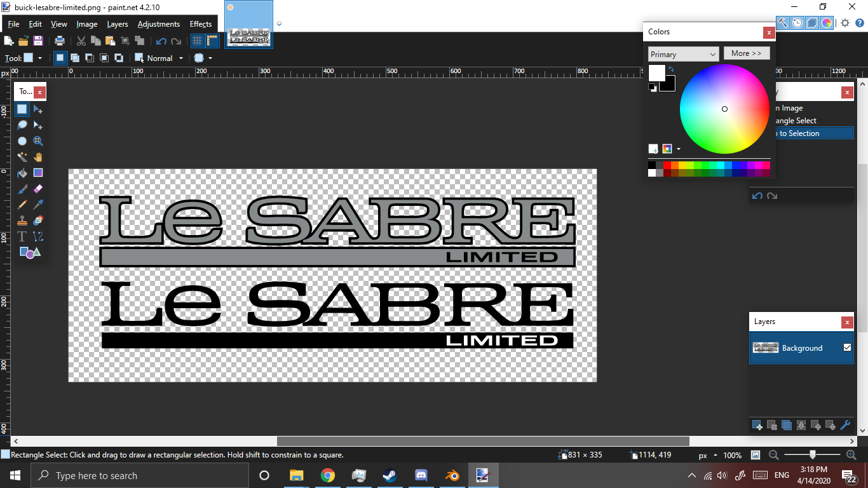Click the primary white color swatch

click(656, 72)
